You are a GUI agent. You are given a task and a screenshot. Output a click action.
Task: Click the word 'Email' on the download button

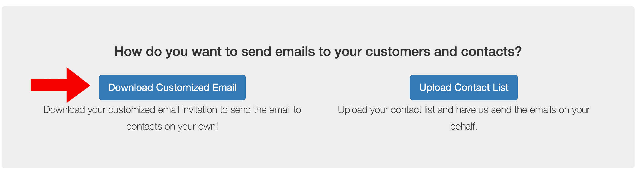pyautogui.click(x=224, y=88)
